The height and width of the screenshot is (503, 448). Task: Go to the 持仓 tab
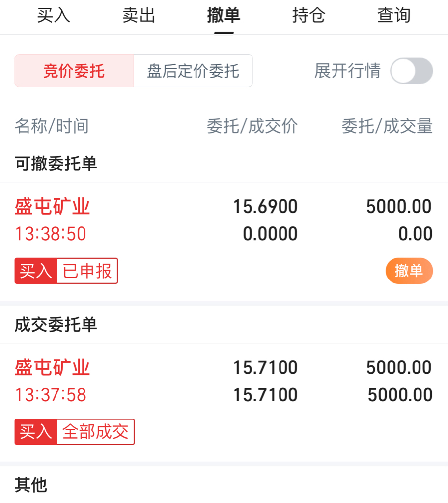tap(308, 15)
